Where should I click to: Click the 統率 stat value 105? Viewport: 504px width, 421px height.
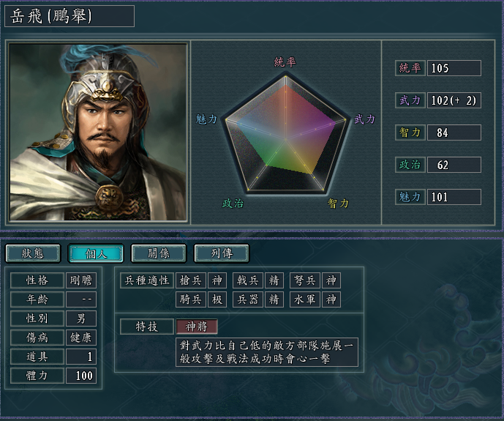point(454,68)
